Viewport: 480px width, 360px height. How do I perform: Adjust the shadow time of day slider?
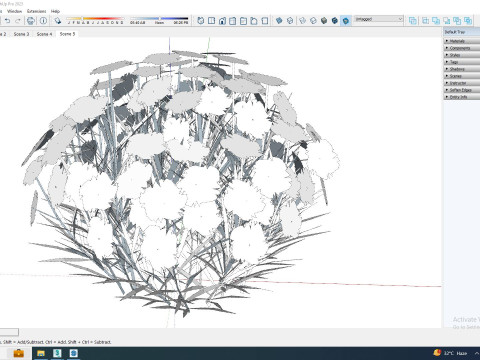(159, 19)
